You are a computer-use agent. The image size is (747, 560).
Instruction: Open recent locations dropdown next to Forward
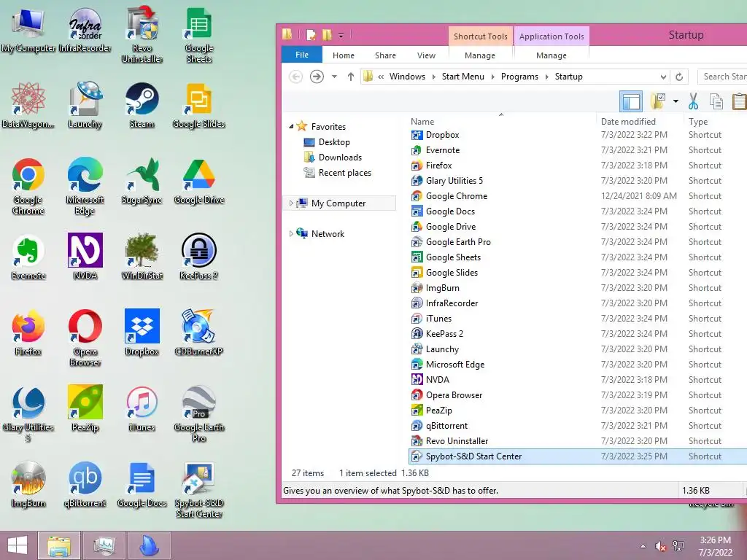tap(334, 77)
